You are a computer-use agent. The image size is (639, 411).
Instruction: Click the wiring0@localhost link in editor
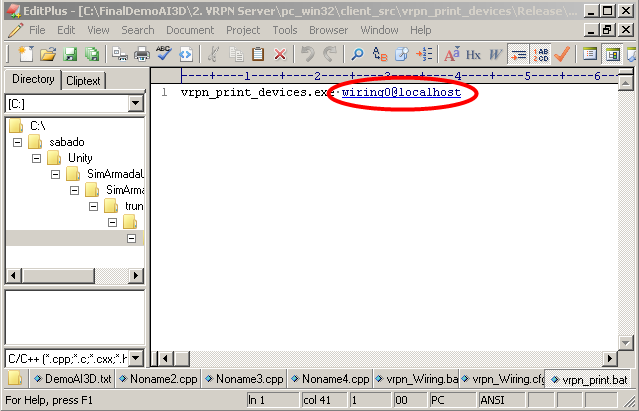401,92
